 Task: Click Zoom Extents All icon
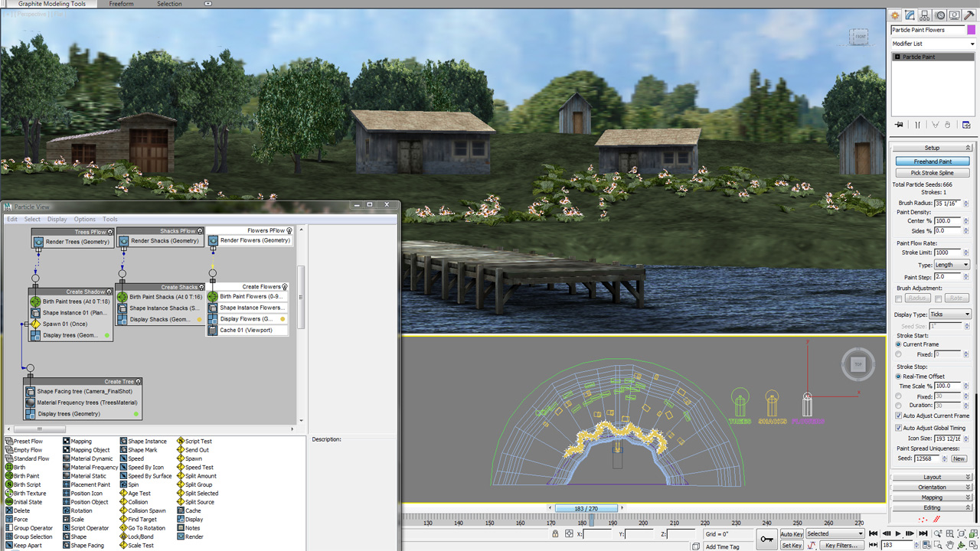(x=973, y=533)
